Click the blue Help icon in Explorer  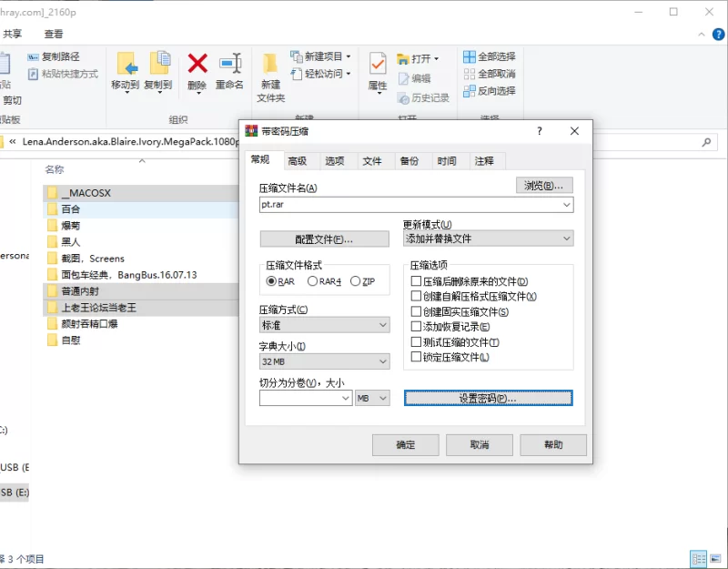click(x=718, y=34)
